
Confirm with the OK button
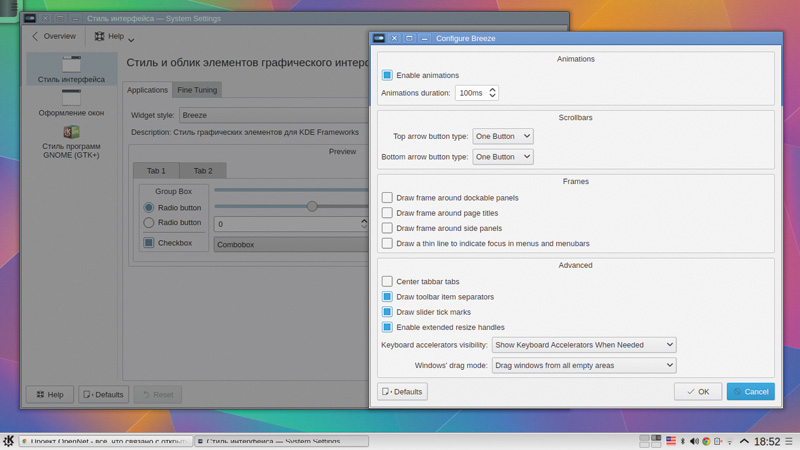[698, 391]
